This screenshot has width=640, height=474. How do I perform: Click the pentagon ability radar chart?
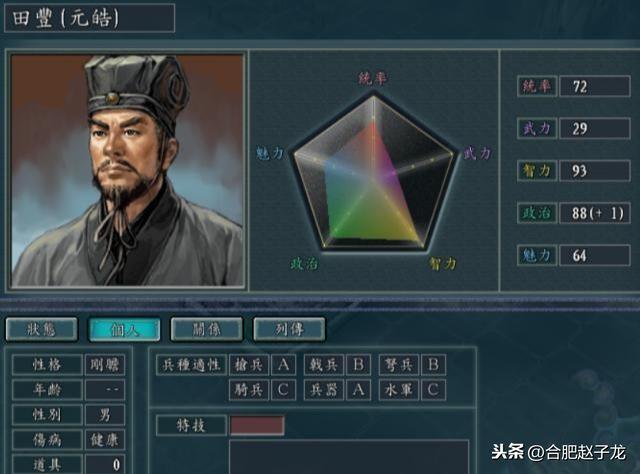[x=373, y=172]
